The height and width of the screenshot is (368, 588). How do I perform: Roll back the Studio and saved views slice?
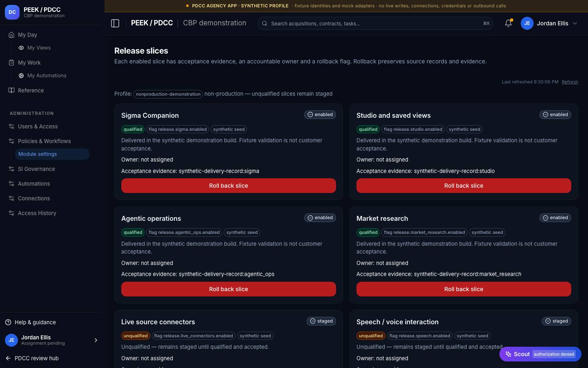point(464,186)
